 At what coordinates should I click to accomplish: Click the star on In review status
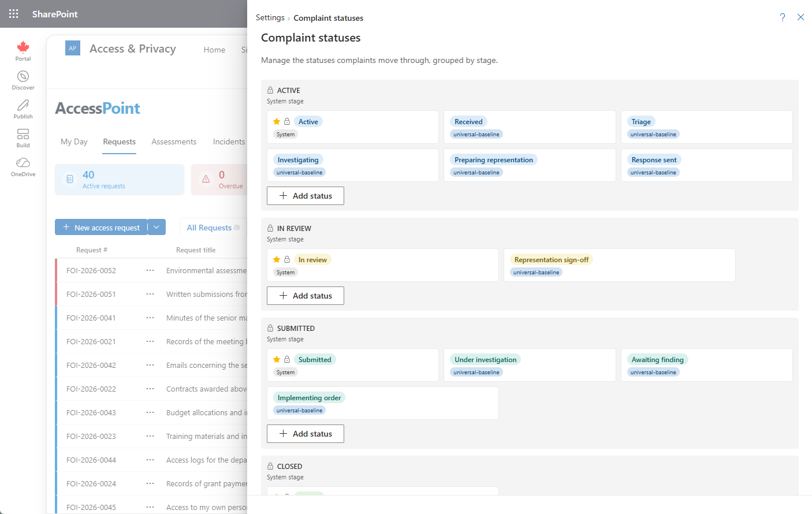277,259
